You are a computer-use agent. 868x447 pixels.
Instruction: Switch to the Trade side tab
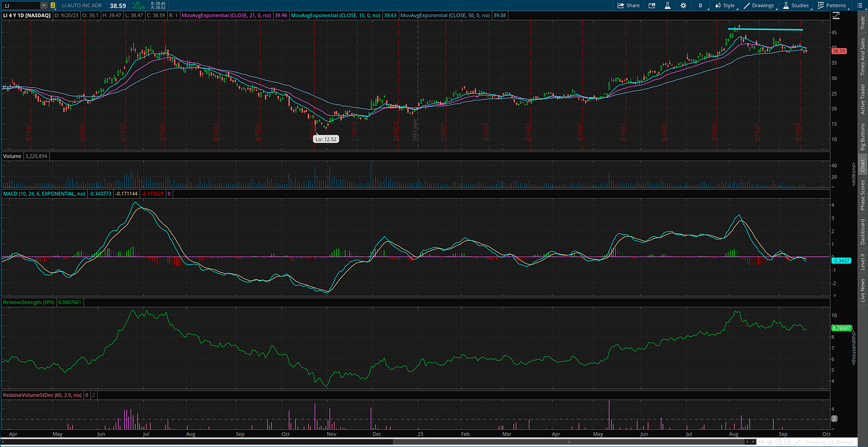862,22
